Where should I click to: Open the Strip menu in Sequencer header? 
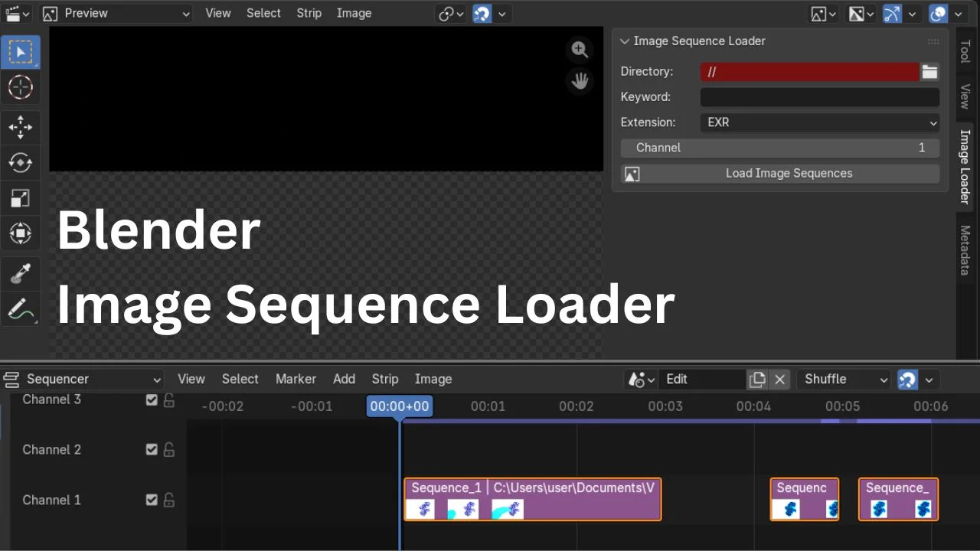(384, 380)
